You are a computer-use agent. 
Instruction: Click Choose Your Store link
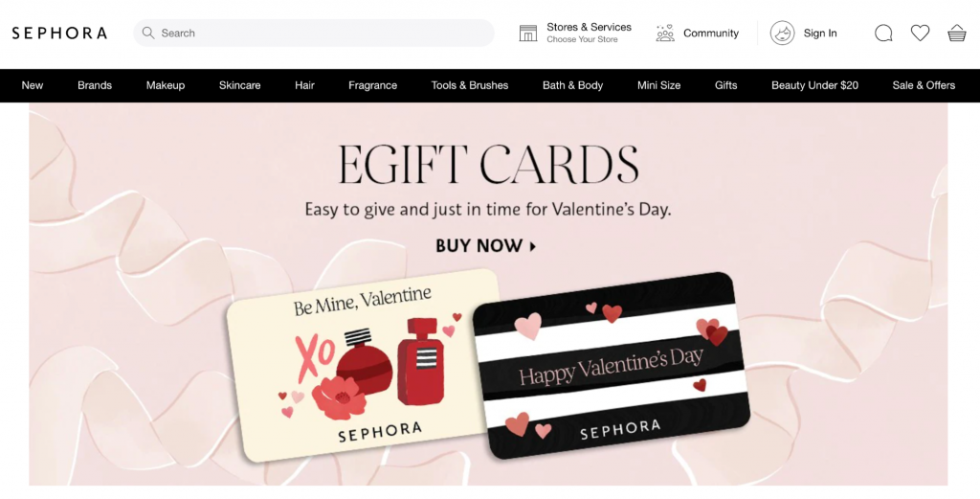[582, 39]
